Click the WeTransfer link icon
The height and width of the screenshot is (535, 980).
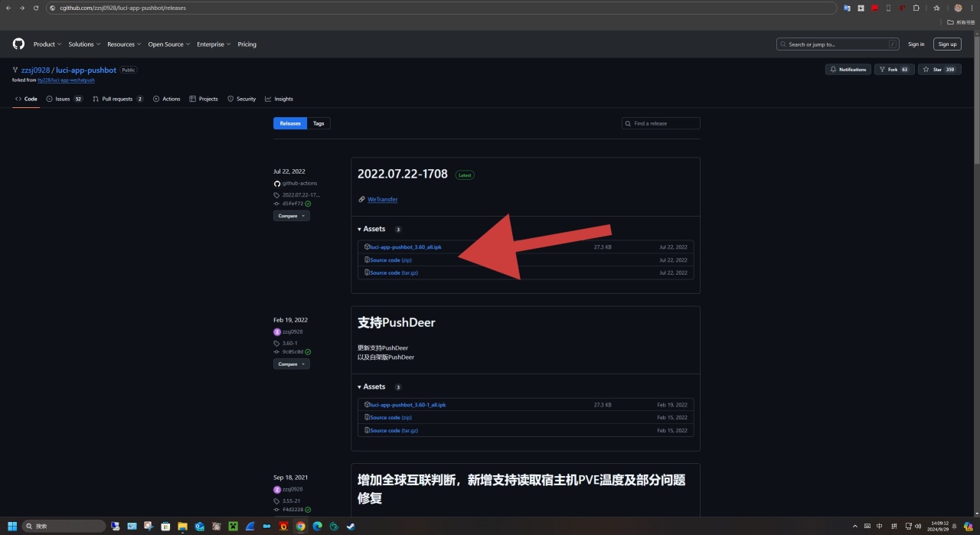click(361, 199)
